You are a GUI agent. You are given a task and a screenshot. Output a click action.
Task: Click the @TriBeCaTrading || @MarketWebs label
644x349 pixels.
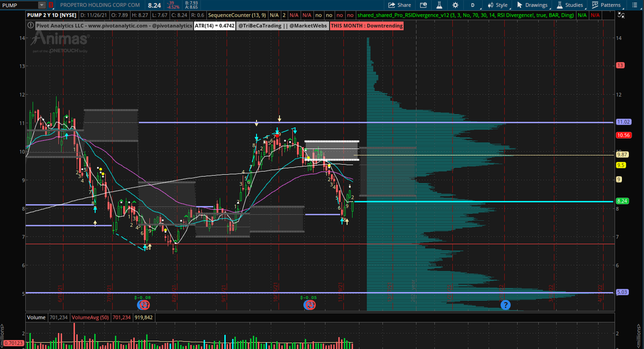[x=283, y=26]
